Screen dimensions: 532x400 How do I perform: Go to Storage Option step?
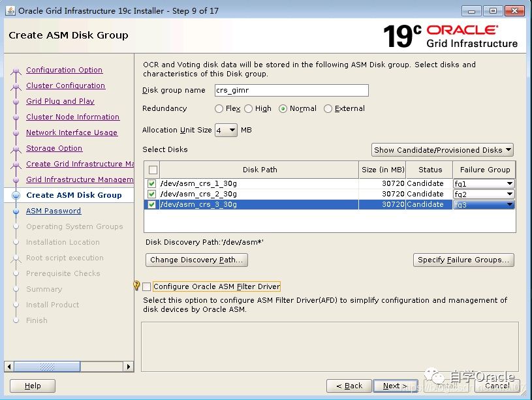tap(54, 148)
